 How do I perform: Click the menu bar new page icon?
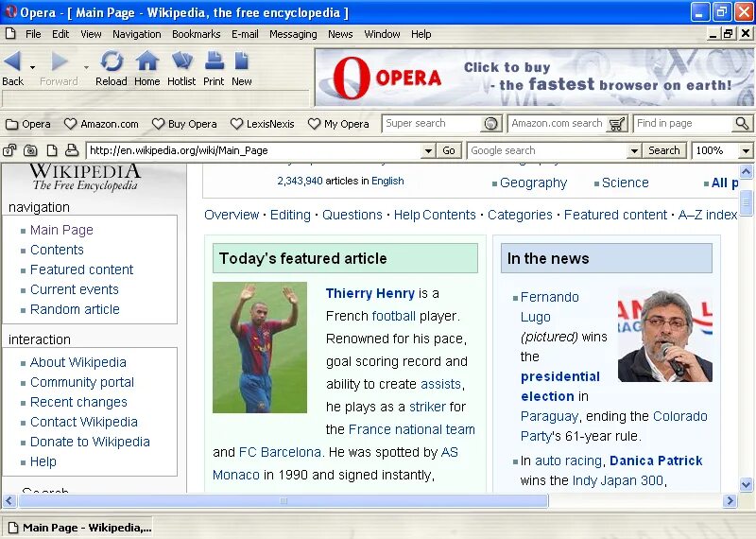click(x=10, y=34)
